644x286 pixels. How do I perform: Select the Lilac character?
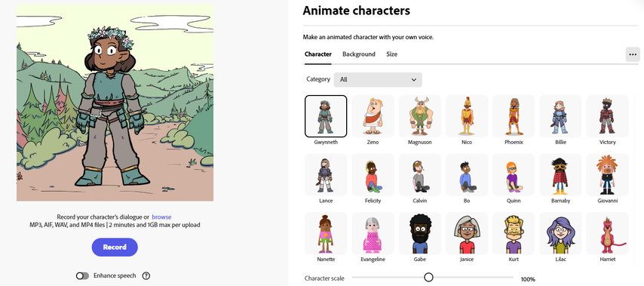pos(560,233)
